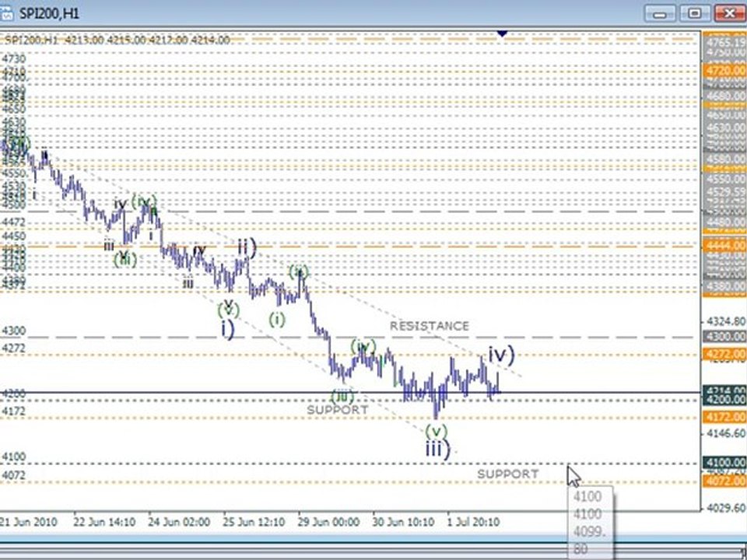Click the green (v) label above iii)

(x=437, y=432)
